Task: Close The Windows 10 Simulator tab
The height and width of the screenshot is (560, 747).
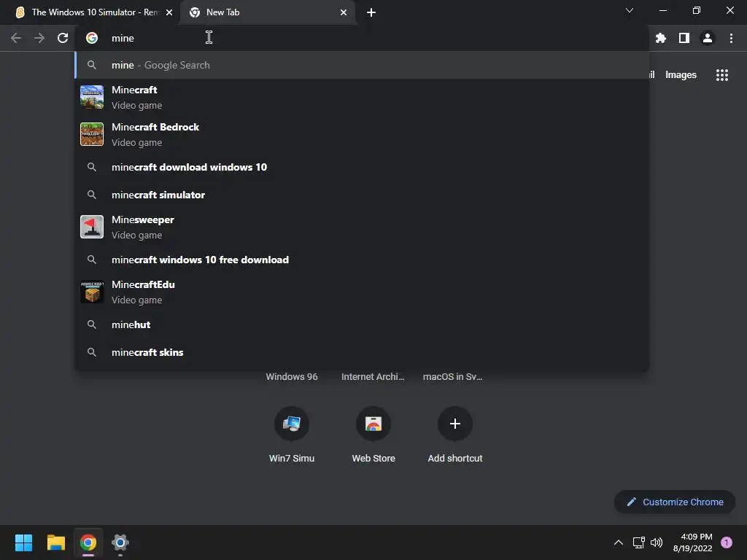Action: pos(169,12)
